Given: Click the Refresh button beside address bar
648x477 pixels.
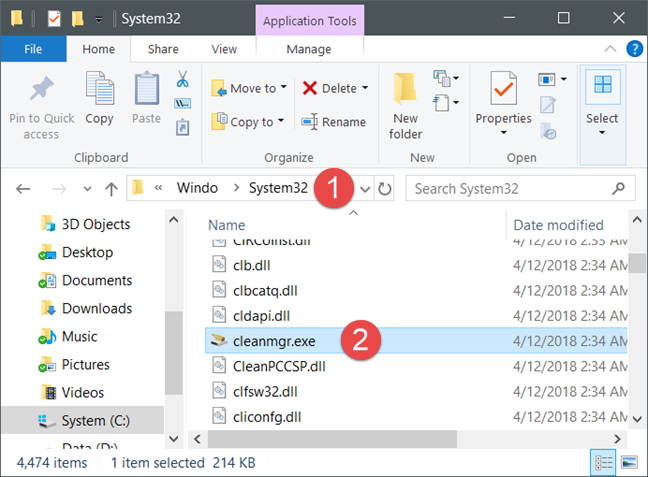Looking at the screenshot, I should (x=384, y=189).
